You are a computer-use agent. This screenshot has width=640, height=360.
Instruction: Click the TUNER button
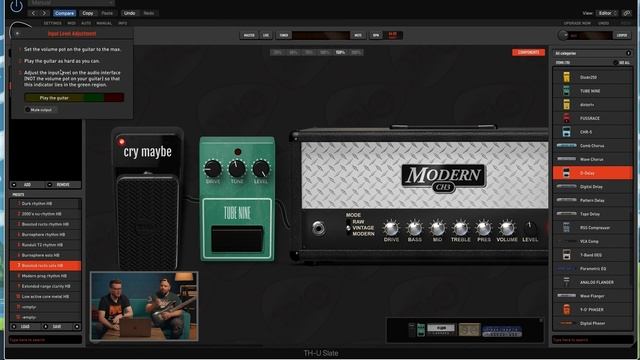tap(284, 36)
